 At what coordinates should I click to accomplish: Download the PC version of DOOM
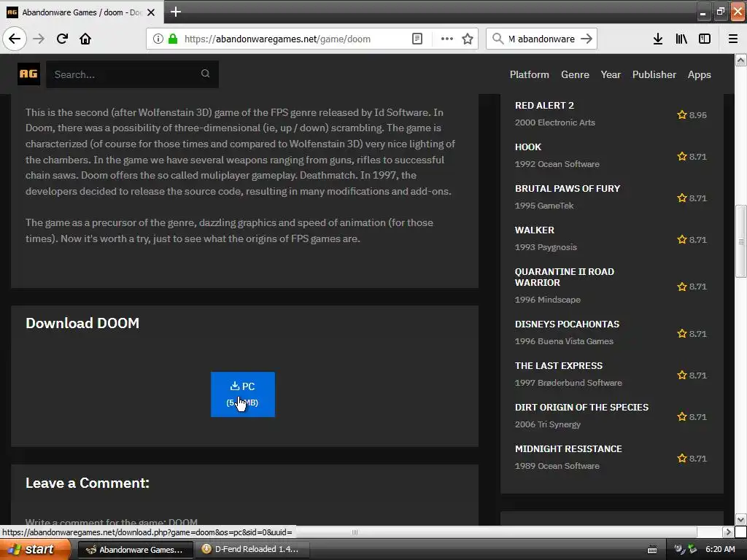click(x=242, y=394)
